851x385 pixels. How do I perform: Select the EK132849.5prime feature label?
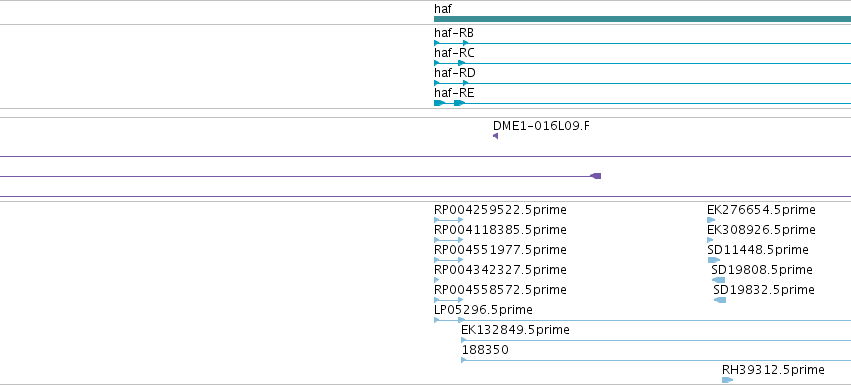[516, 330]
